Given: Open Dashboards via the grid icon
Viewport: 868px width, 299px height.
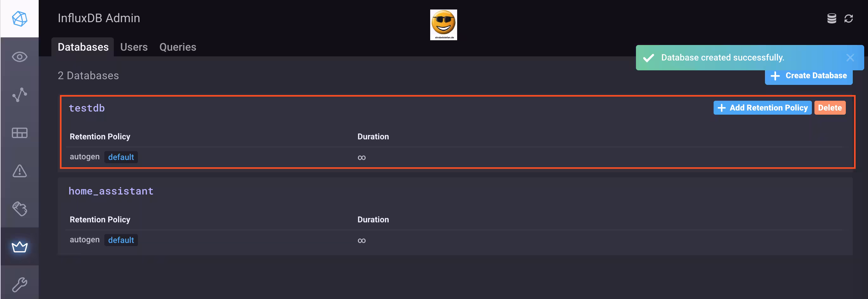Looking at the screenshot, I should click(19, 133).
